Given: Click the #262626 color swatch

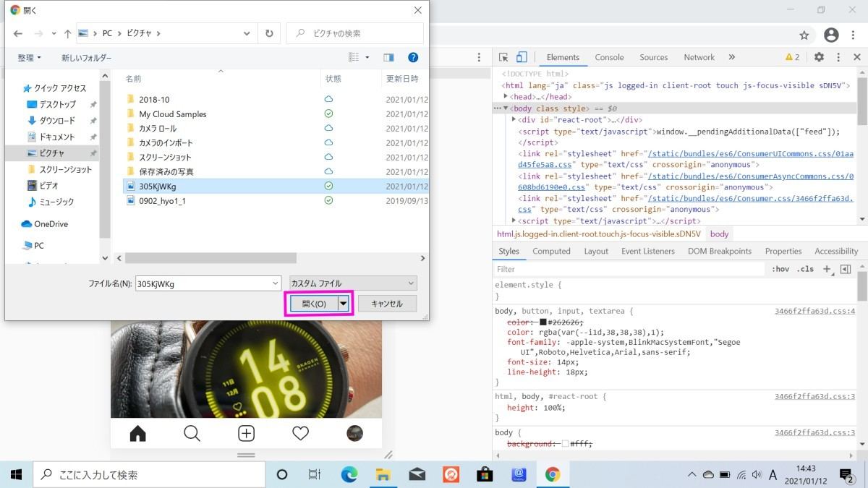Looking at the screenshot, I should tap(543, 322).
